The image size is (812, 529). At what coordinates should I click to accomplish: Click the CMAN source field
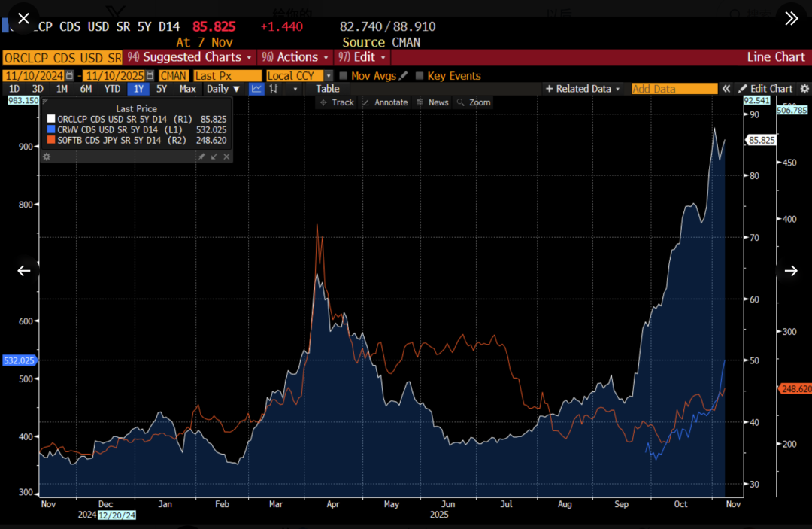[x=174, y=76]
